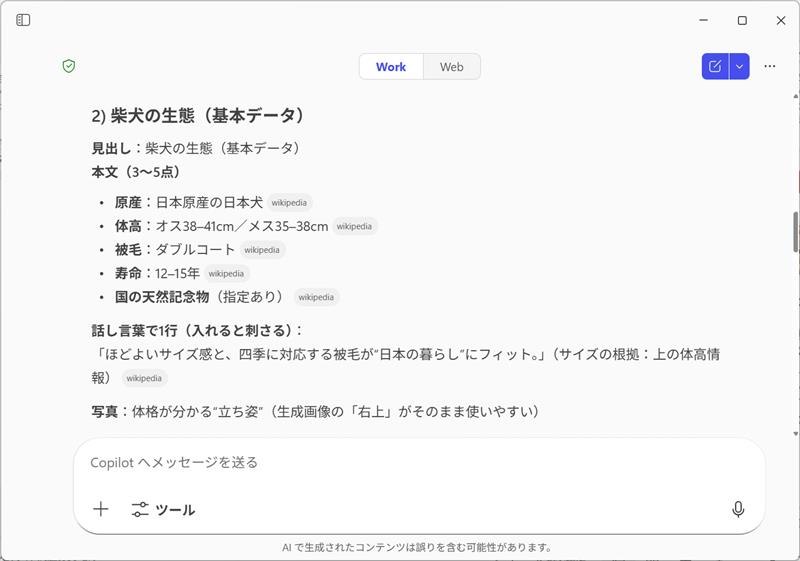Toggle the sidebar panel icon

(x=23, y=20)
